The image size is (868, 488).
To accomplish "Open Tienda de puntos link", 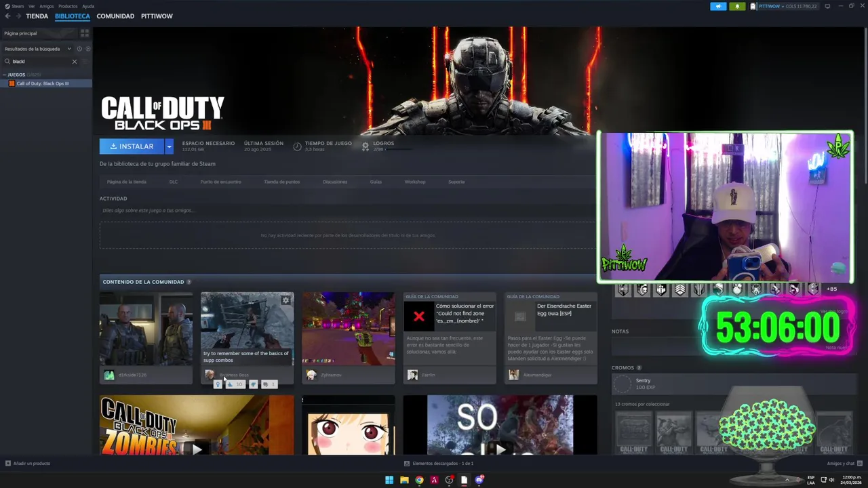I will (282, 182).
